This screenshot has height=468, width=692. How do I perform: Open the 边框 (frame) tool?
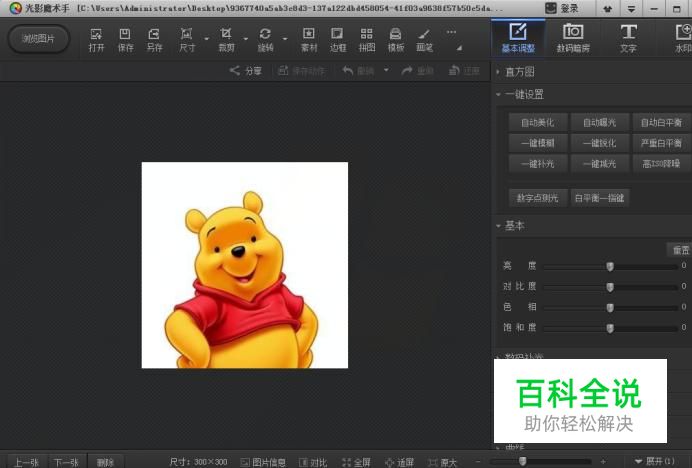338,40
